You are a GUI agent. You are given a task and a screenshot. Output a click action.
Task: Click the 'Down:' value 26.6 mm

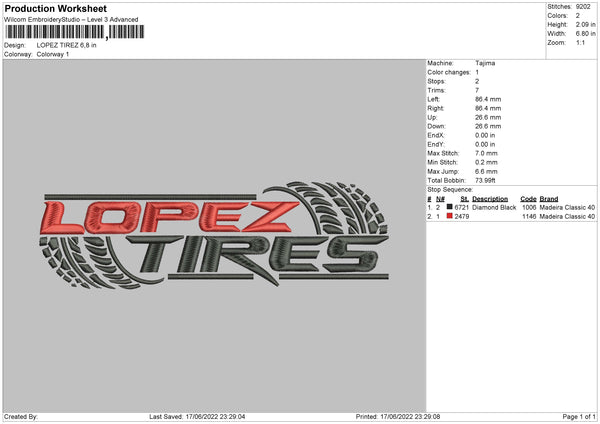[488, 126]
